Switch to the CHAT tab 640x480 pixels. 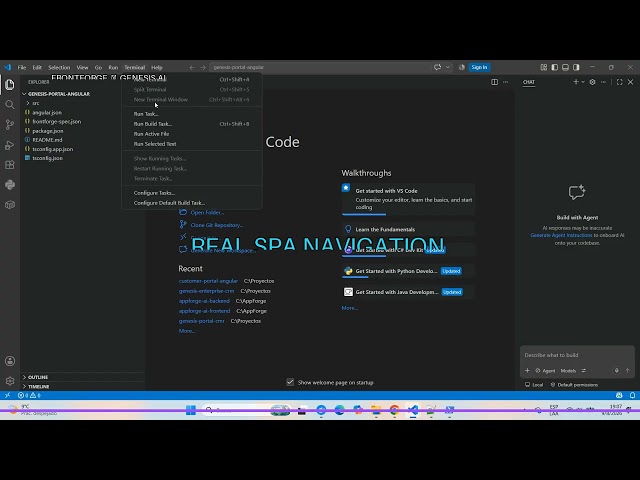[529, 82]
